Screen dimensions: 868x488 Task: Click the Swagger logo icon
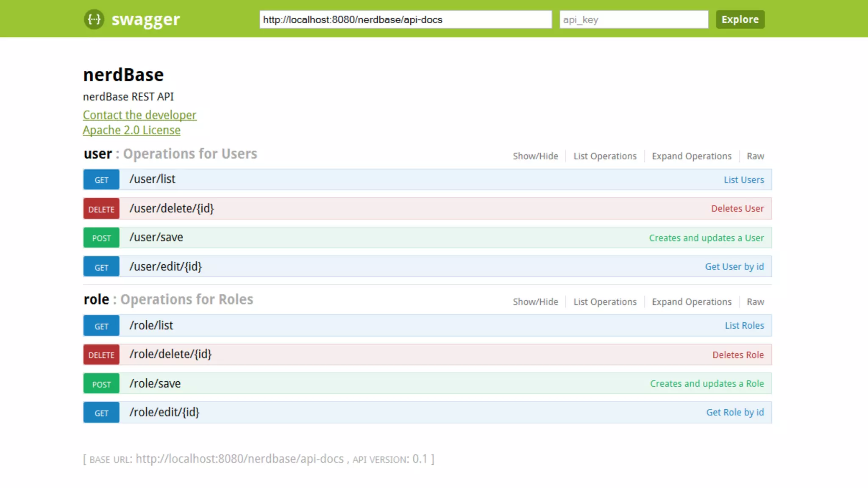coord(94,19)
